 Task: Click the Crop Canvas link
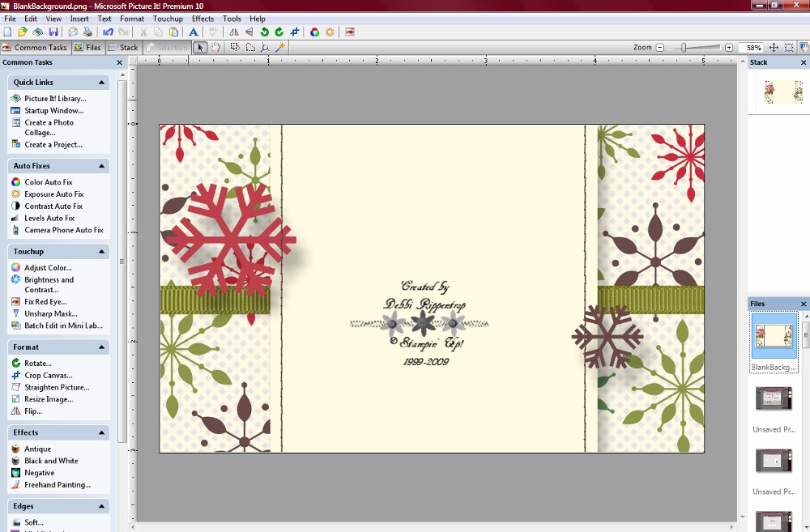49,375
